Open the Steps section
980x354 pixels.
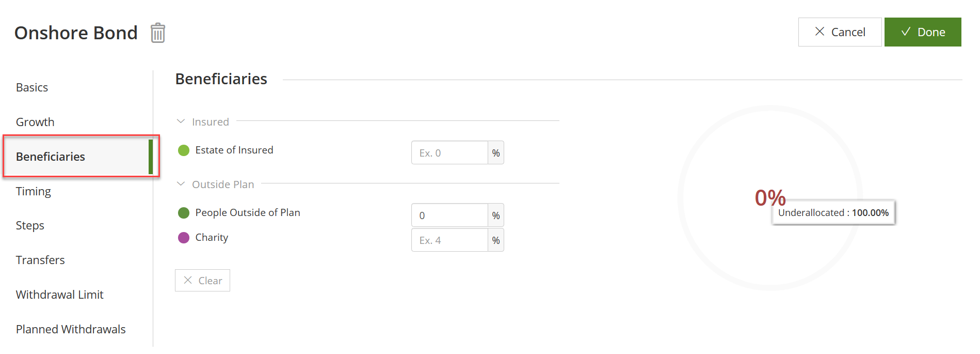point(30,226)
